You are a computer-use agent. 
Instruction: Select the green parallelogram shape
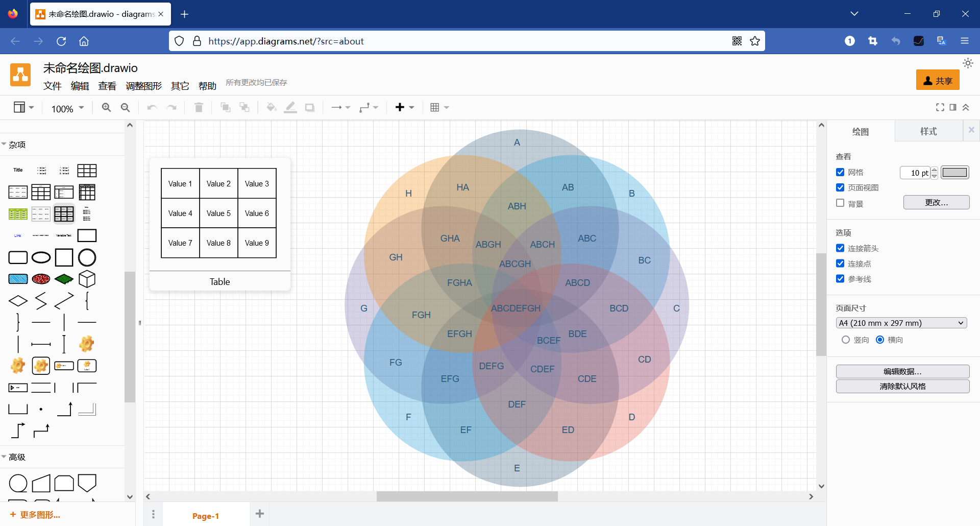64,279
